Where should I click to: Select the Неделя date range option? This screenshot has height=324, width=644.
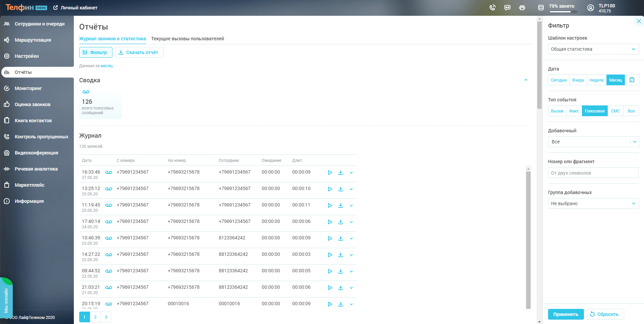pos(596,80)
